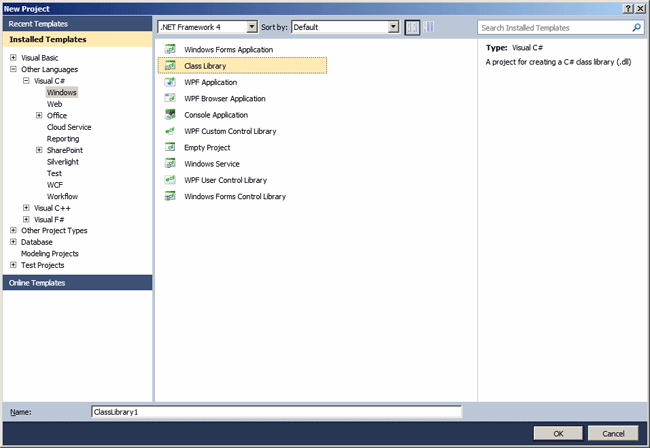Collapse the Visual C# node
Screen dimensions: 650x448
click(26, 80)
